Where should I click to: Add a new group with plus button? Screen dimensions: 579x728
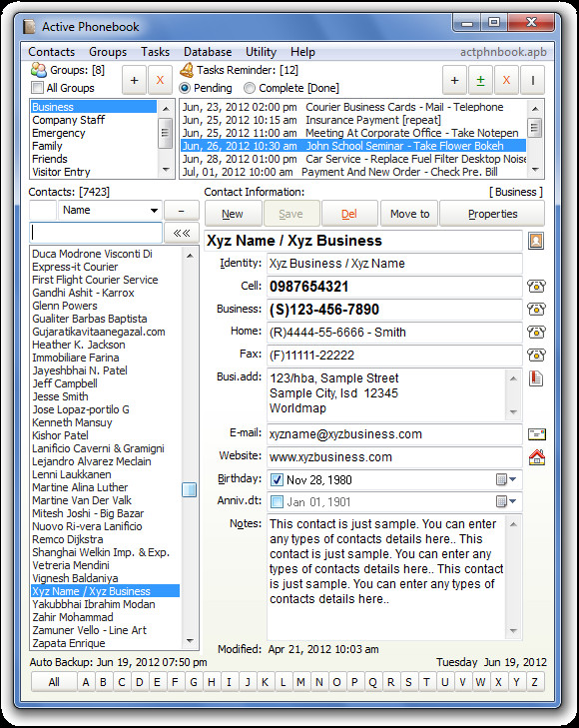[x=134, y=80]
